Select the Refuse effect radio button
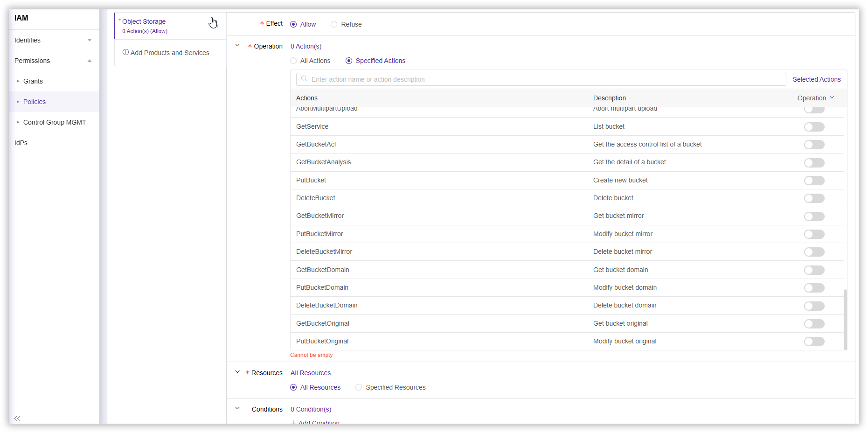This screenshot has width=868, height=433. [x=334, y=24]
